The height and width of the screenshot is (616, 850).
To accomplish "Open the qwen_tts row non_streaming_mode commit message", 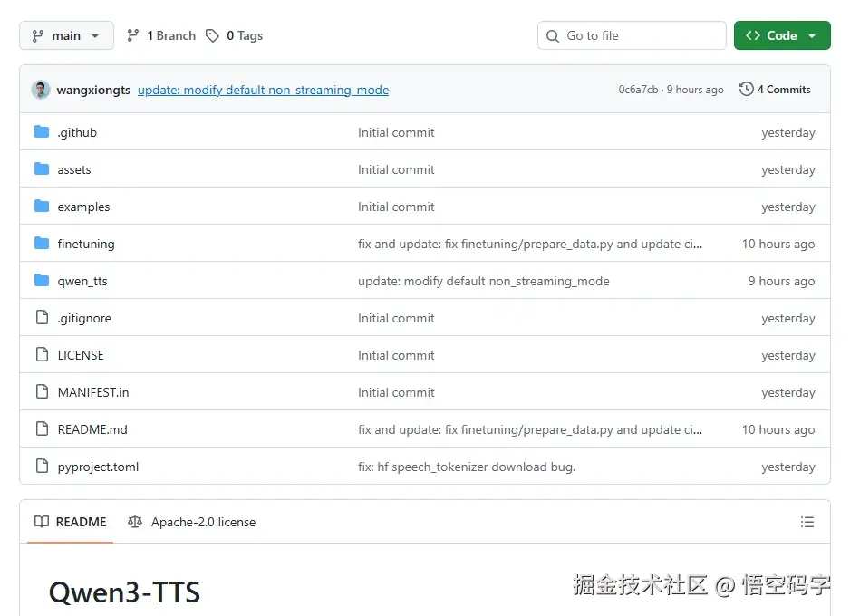I will click(484, 281).
